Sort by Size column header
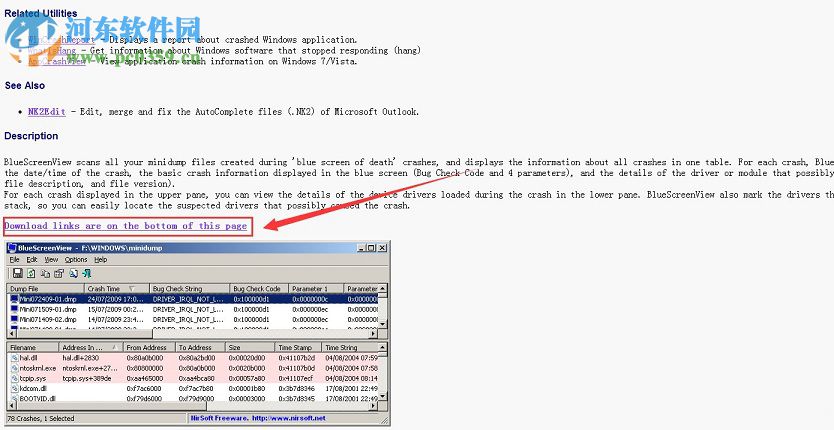This screenshot has width=834, height=430. click(x=251, y=348)
